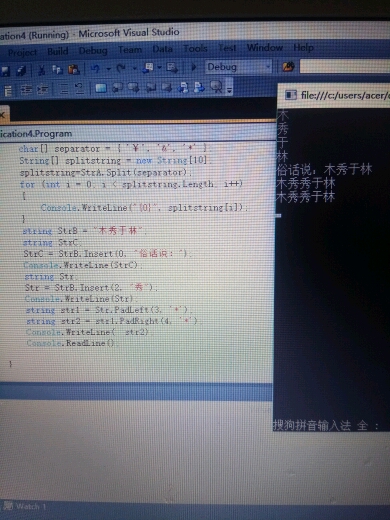This screenshot has height=520, width=390.
Task: Open the Team menu
Action: (130, 50)
